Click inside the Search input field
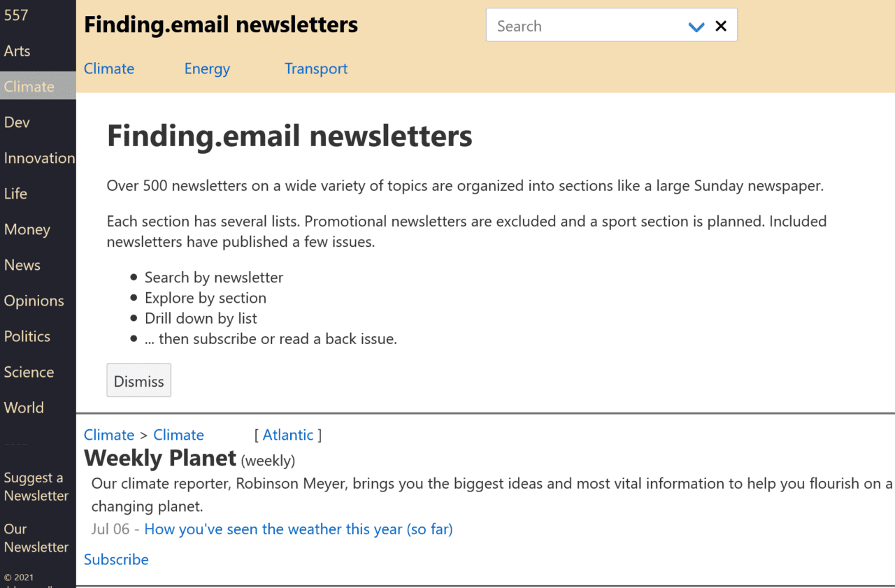This screenshot has height=588, width=895. point(580,25)
